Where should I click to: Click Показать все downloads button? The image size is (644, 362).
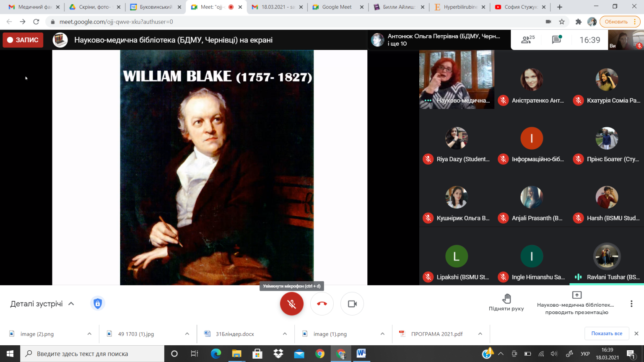click(607, 334)
